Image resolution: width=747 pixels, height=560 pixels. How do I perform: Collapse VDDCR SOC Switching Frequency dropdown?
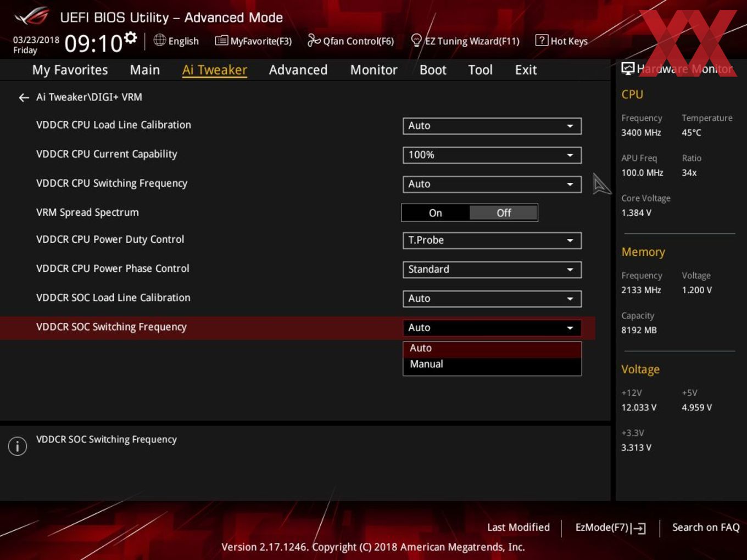[492, 328]
